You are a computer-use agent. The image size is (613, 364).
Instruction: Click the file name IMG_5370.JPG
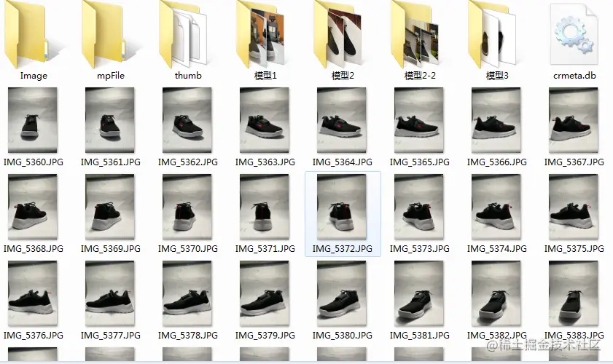tap(187, 249)
